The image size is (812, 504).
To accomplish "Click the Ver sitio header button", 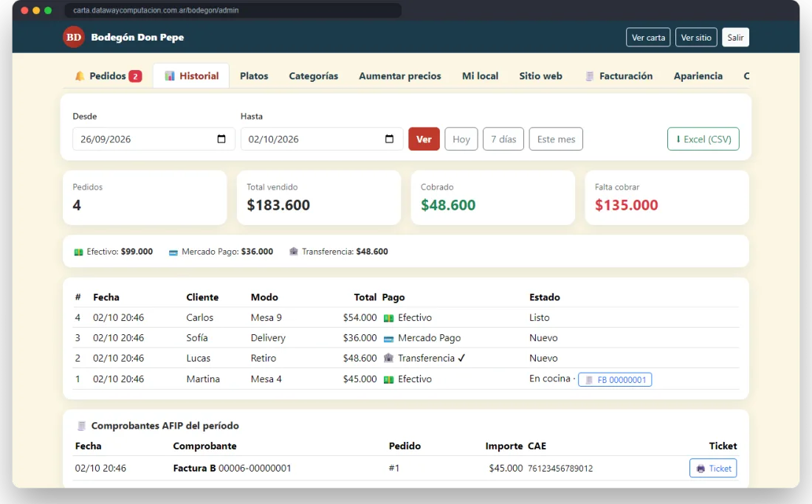I will point(696,37).
